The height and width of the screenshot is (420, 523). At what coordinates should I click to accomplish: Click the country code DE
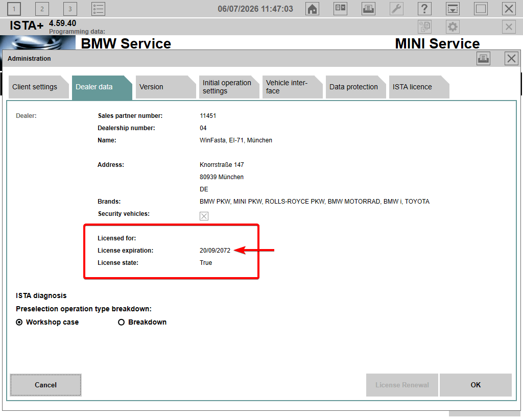point(204,189)
